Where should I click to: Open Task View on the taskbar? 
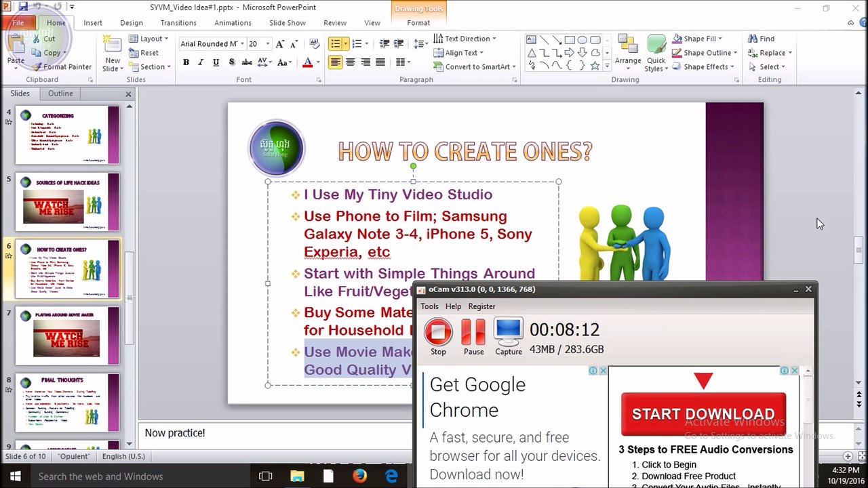265,476
